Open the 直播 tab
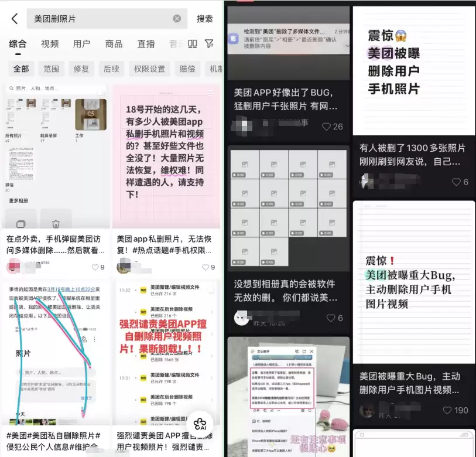 pos(146,43)
